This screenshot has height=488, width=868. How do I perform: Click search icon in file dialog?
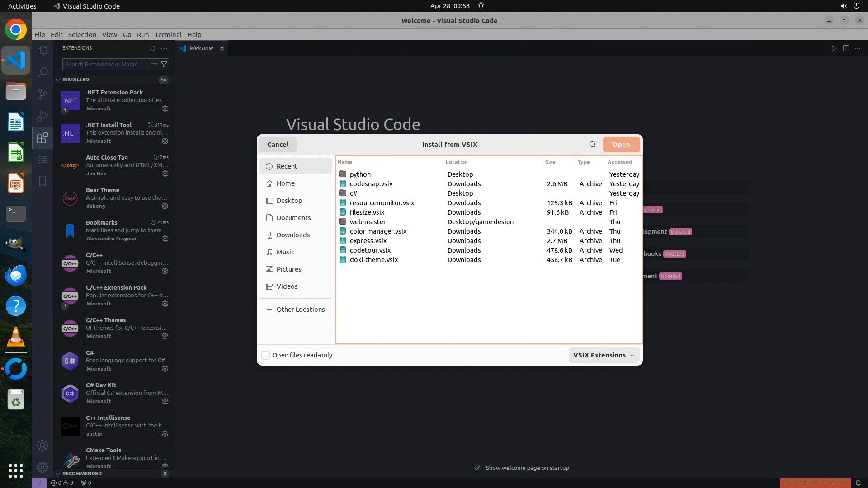592,145
